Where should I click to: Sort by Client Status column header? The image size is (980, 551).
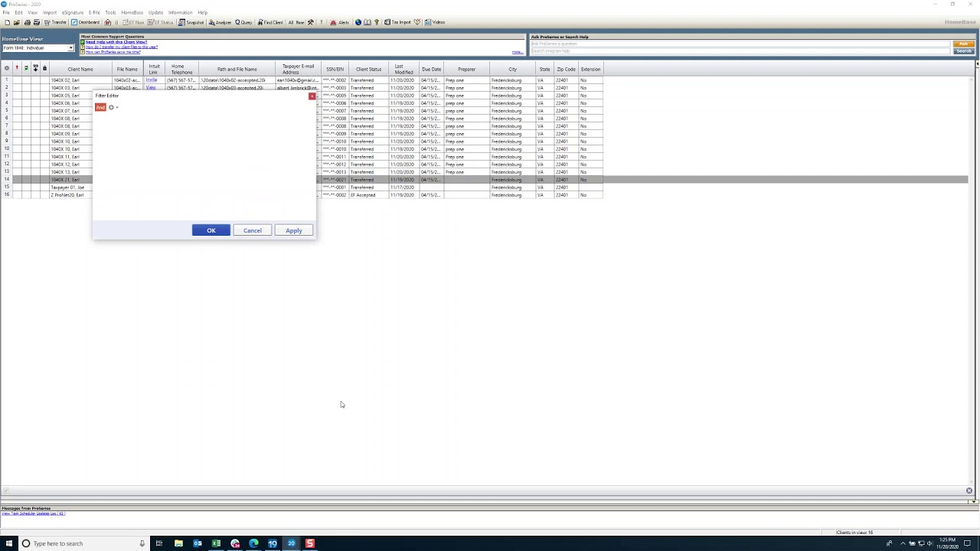tap(369, 69)
